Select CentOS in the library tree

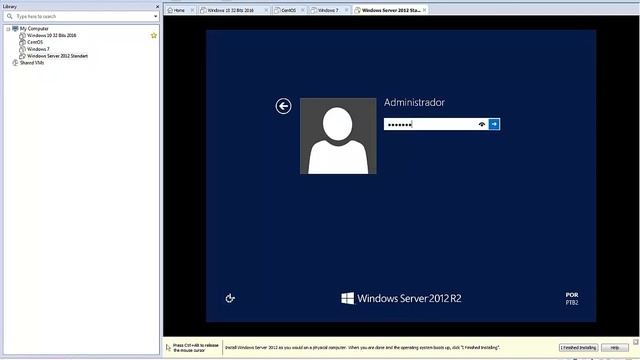35,42
